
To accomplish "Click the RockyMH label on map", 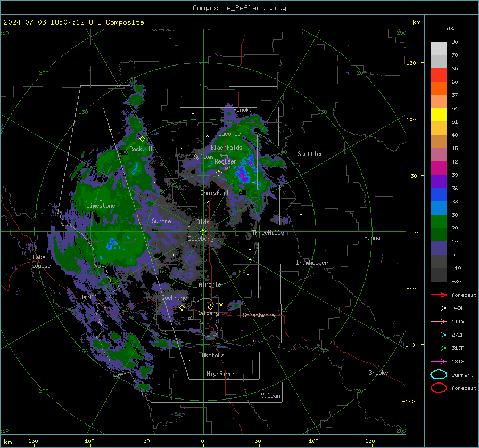I will [x=141, y=149].
